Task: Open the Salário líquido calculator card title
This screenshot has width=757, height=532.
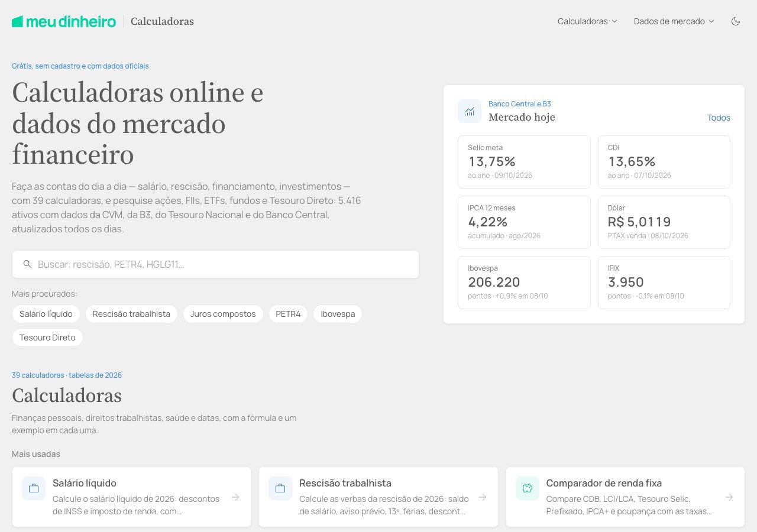Action: (85, 483)
